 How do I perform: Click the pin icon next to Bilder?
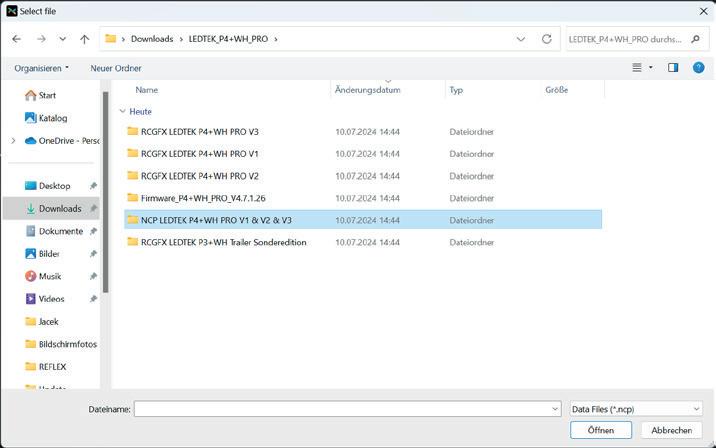coord(93,253)
